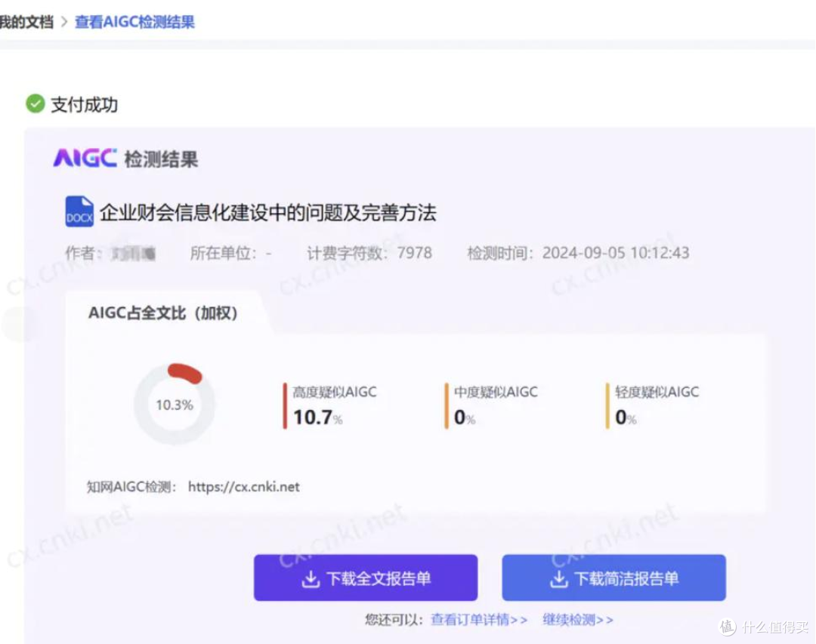Screen dimensions: 816x644
Task: Click the breadcrumb chevron separator
Action: tap(64, 22)
